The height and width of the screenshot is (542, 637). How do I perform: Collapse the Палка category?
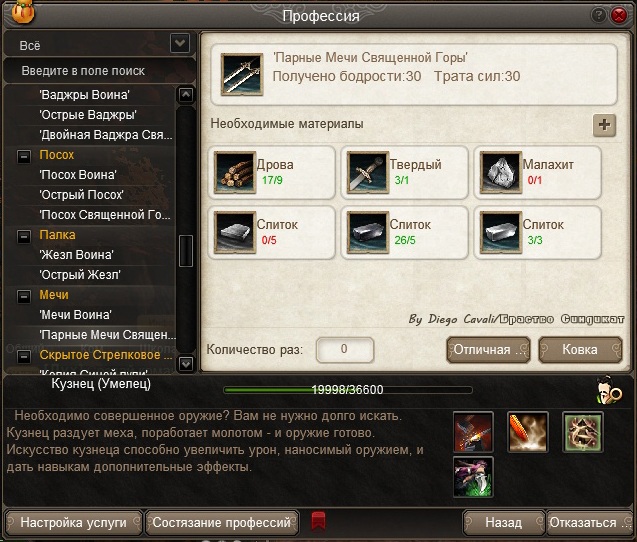pos(24,236)
